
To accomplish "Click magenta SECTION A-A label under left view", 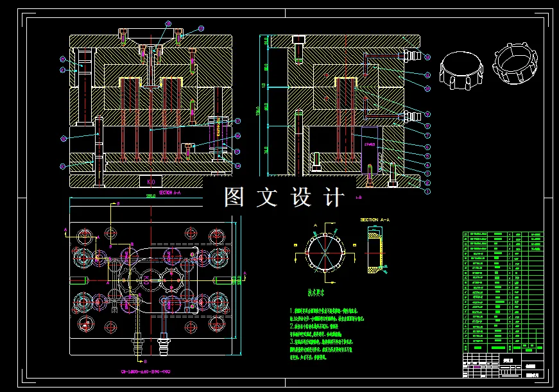I will [169, 192].
